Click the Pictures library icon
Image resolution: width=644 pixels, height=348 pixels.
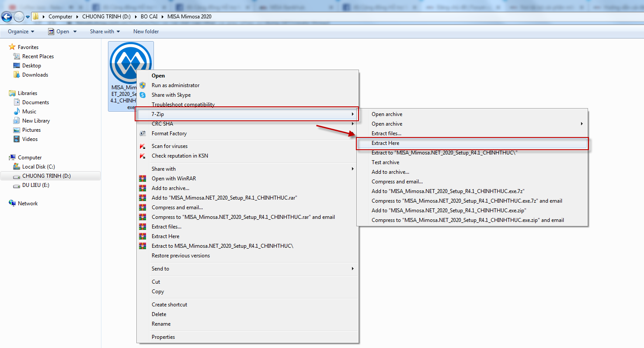17,130
